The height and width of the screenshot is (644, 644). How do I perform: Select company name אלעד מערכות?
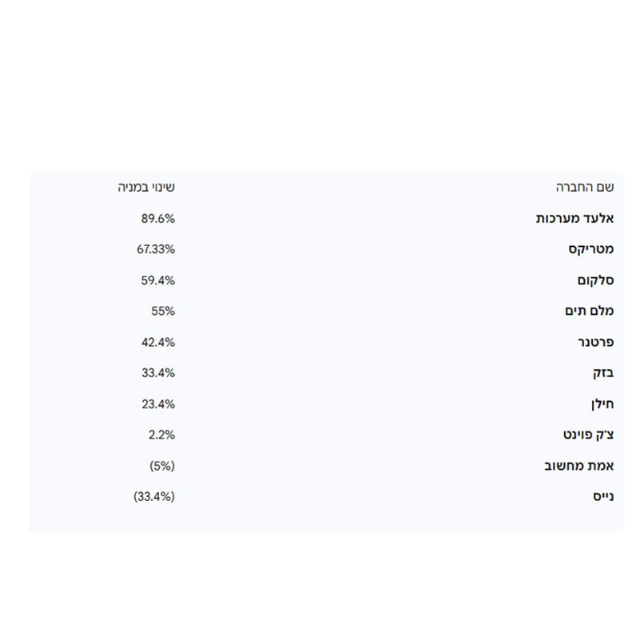pyautogui.click(x=574, y=218)
